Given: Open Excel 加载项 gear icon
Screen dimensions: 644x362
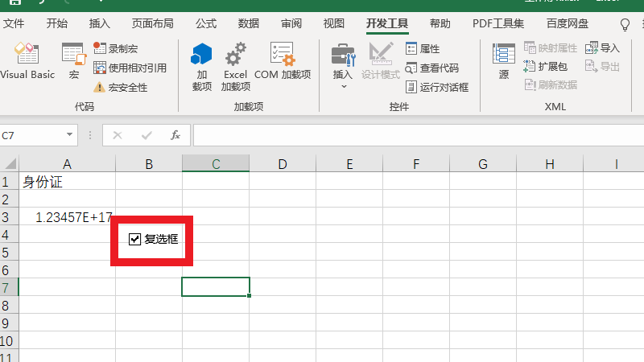Looking at the screenshot, I should click(236, 66).
